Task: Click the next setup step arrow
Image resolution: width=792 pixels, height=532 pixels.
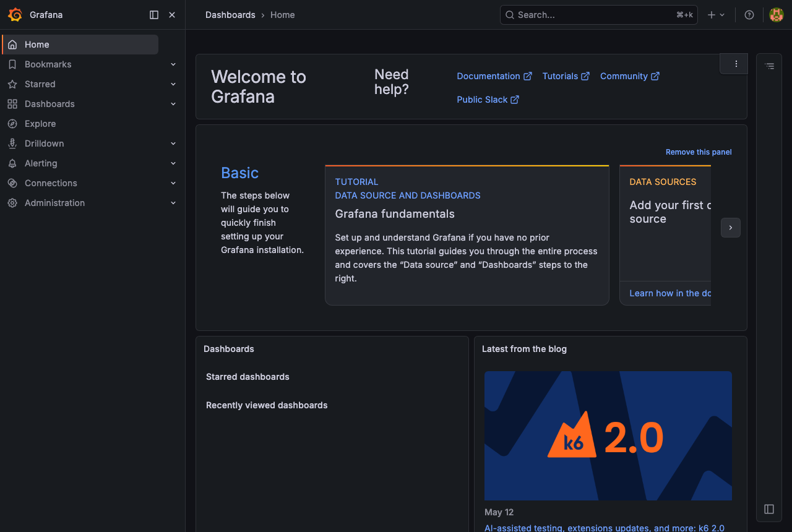Action: tap(731, 228)
